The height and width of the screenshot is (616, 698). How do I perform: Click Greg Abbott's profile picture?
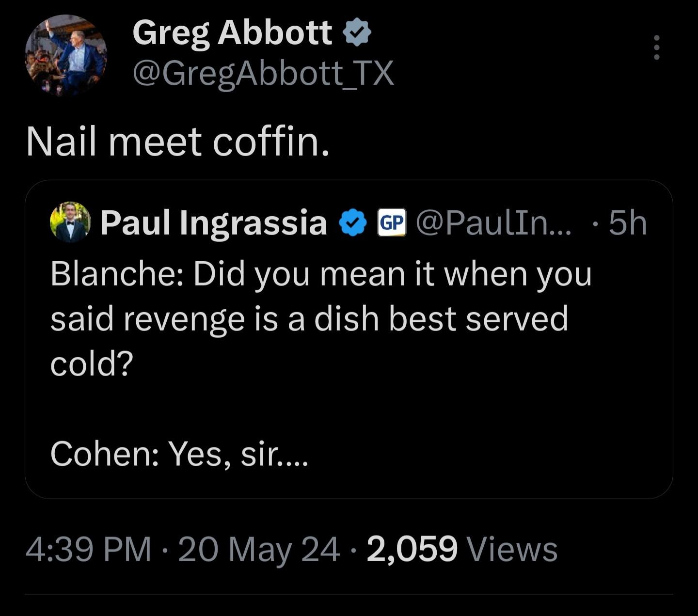click(66, 55)
